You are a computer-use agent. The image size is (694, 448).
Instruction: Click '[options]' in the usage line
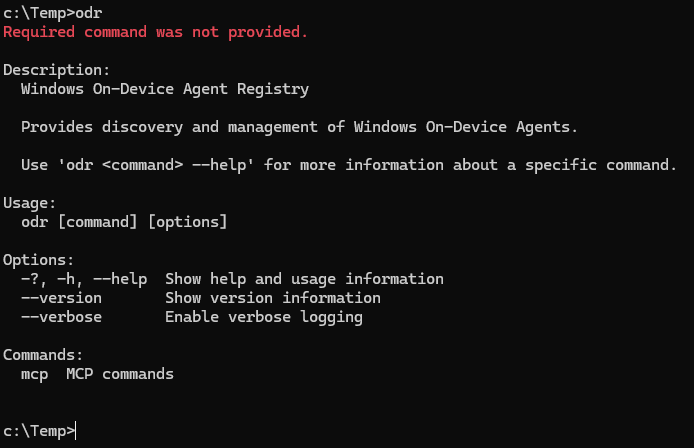(x=187, y=222)
